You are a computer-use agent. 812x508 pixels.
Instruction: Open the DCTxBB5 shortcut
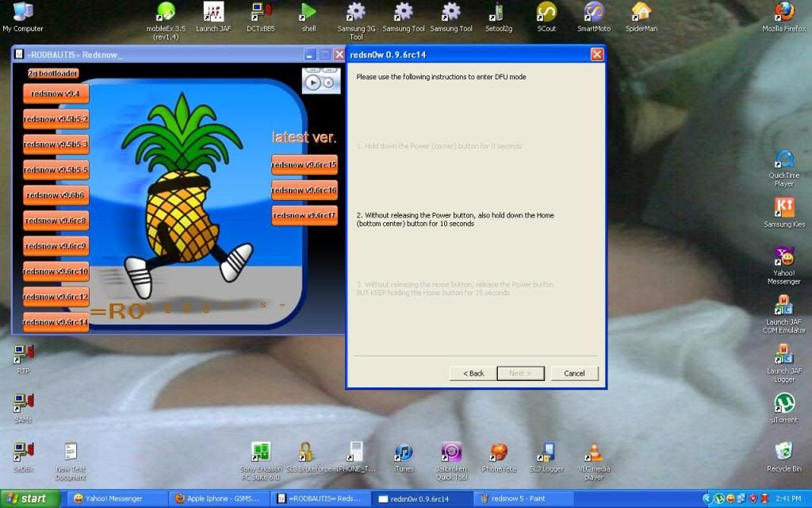pos(261,17)
